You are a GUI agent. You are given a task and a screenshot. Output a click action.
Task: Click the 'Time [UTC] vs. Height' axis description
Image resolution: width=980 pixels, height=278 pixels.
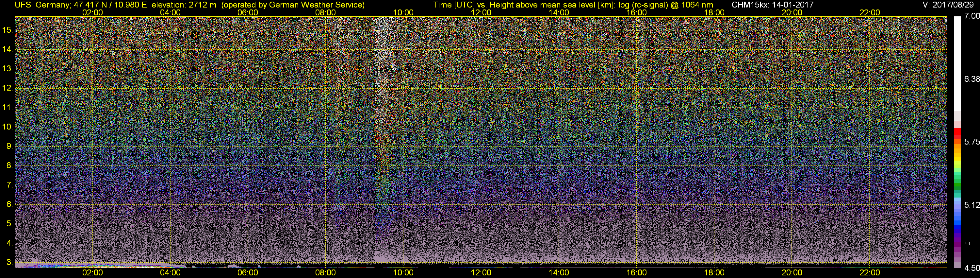click(473, 5)
